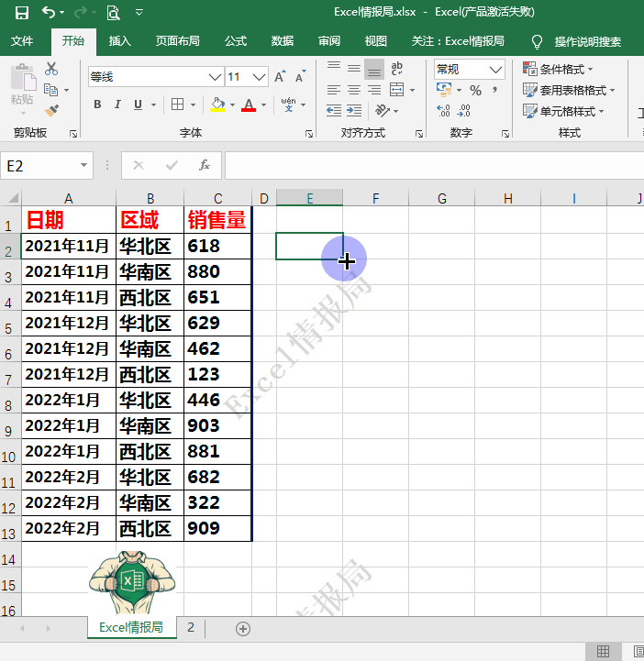Click the Format Painter brush icon

(51, 110)
